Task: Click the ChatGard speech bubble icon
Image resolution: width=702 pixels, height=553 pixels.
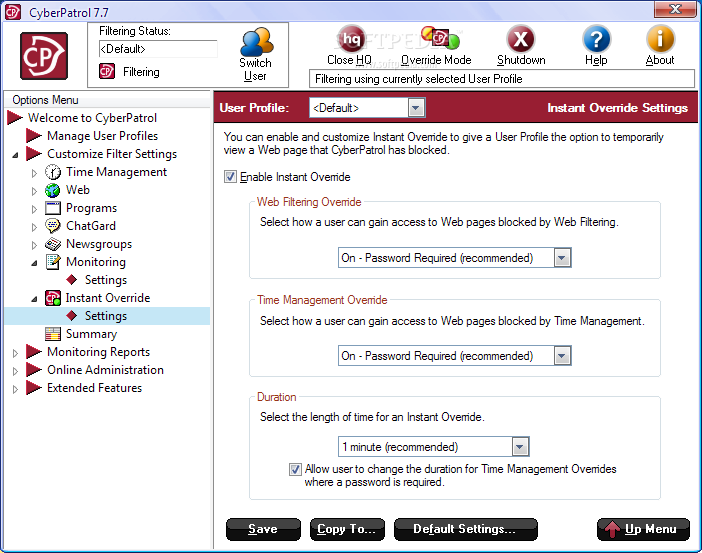Action: point(53,226)
